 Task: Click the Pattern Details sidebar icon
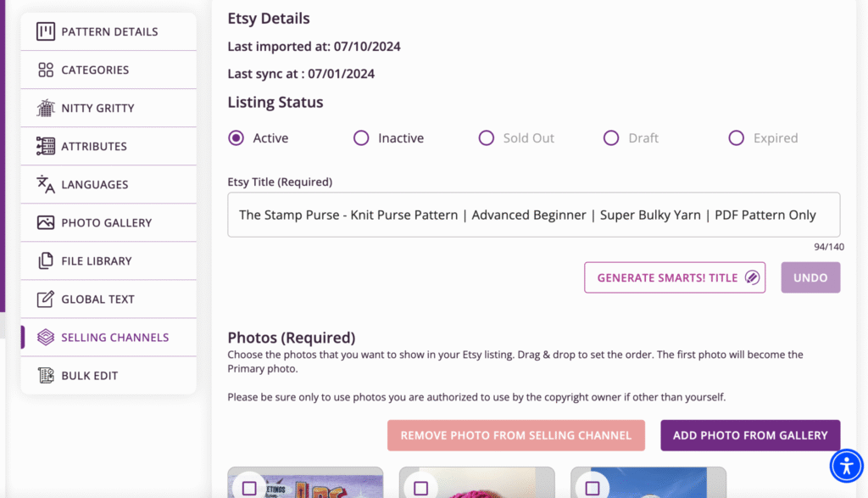(46, 32)
